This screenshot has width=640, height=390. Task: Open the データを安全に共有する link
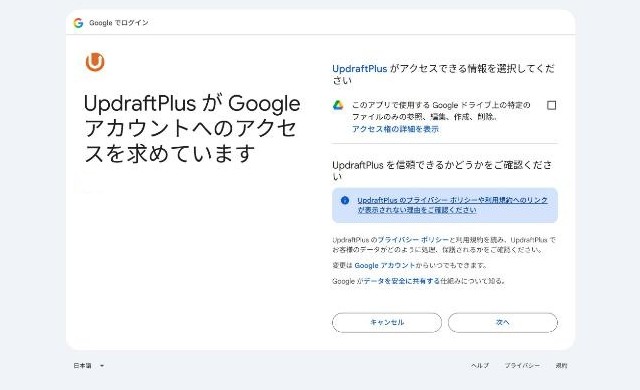point(402,281)
